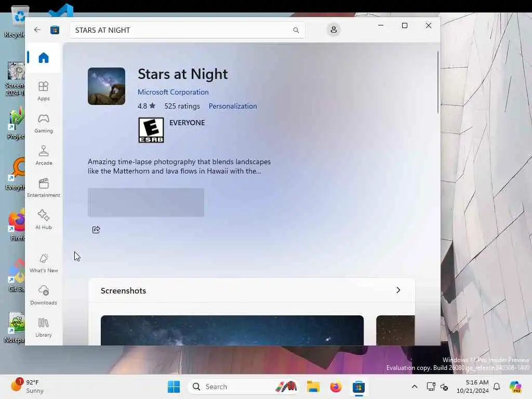532x399 pixels.
Task: Open the Microsoft Corporation publisher link
Action: point(173,92)
